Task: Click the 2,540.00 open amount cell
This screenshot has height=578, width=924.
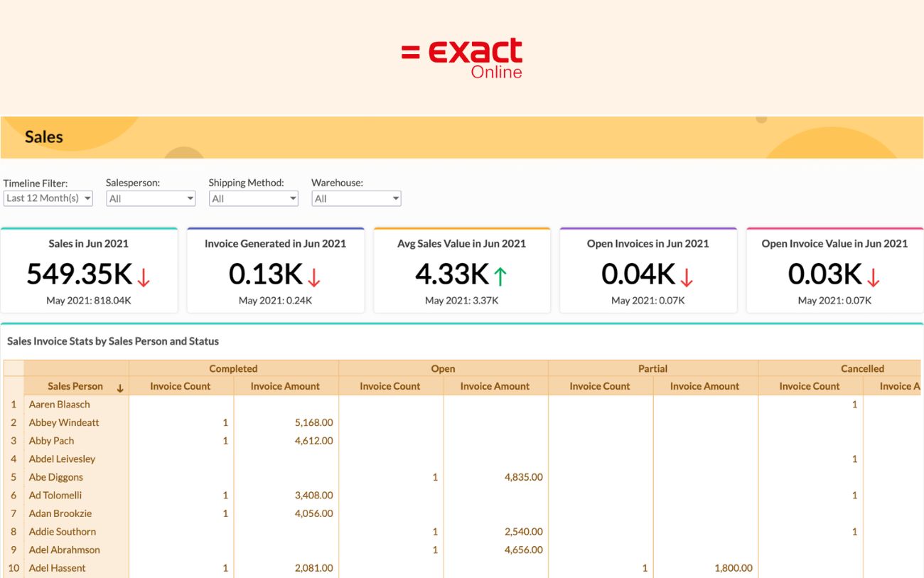Action: pos(523,532)
